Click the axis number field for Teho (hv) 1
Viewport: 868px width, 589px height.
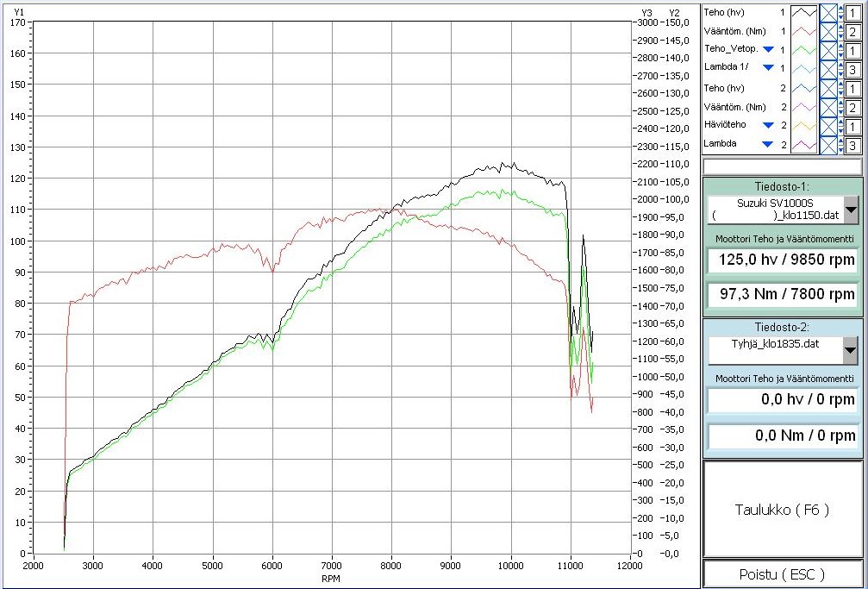[853, 13]
